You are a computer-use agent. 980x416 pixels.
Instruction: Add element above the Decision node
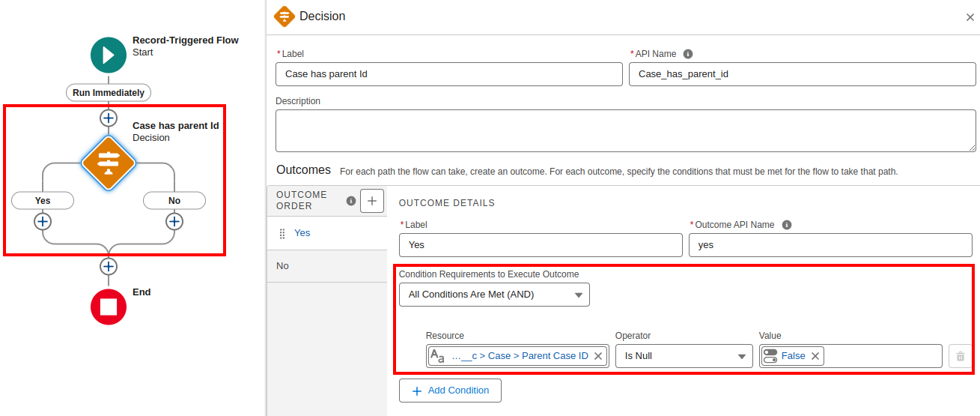109,118
